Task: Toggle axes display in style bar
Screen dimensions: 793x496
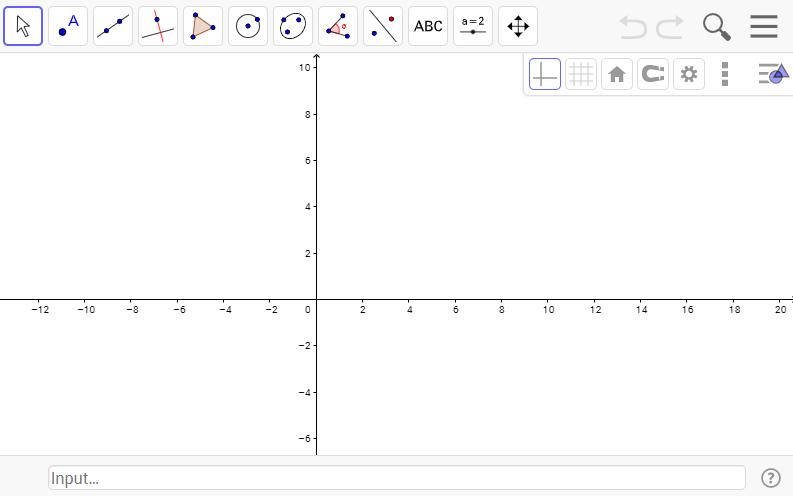Action: (545, 74)
